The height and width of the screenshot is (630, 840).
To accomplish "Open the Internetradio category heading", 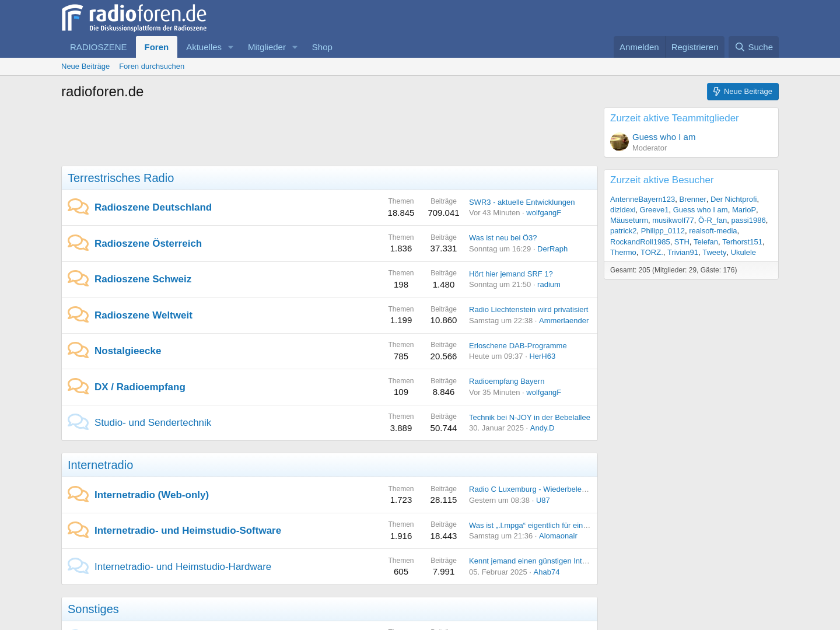I will pyautogui.click(x=100, y=465).
